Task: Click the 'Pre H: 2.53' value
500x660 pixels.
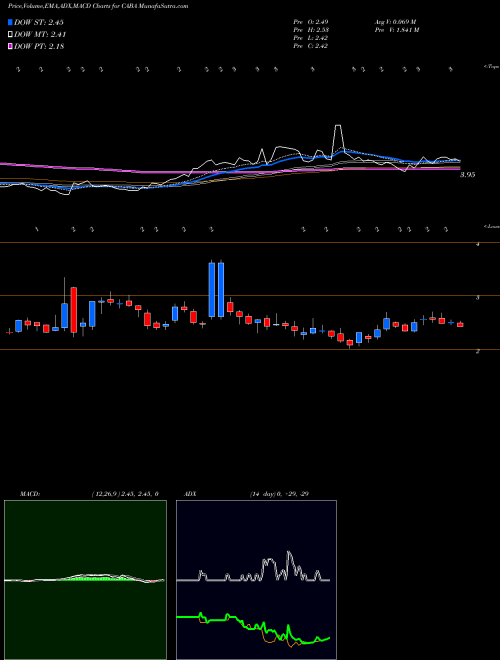Action: pos(311,30)
